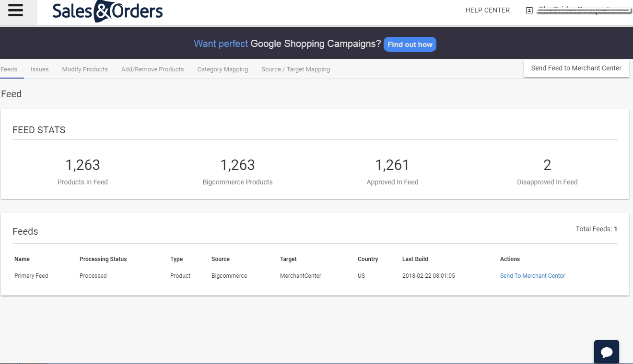Open the chat support widget

pyautogui.click(x=607, y=352)
